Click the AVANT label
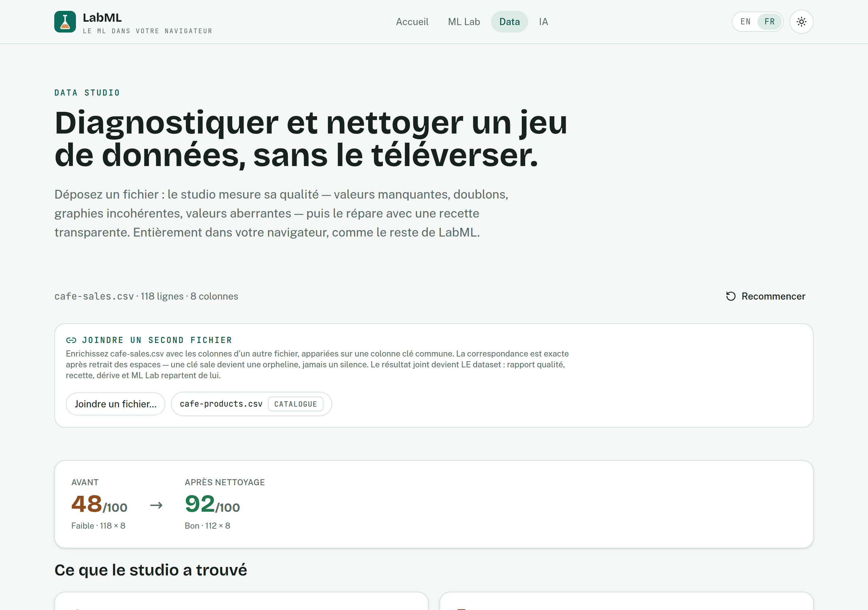The image size is (868, 610). coord(85,482)
